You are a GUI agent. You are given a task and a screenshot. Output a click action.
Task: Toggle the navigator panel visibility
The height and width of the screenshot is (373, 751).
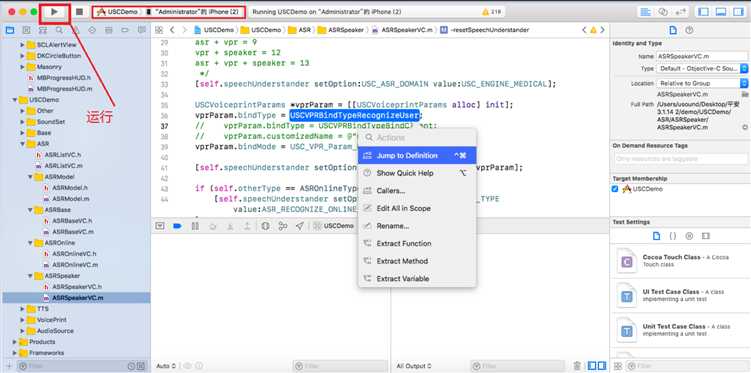coord(703,12)
